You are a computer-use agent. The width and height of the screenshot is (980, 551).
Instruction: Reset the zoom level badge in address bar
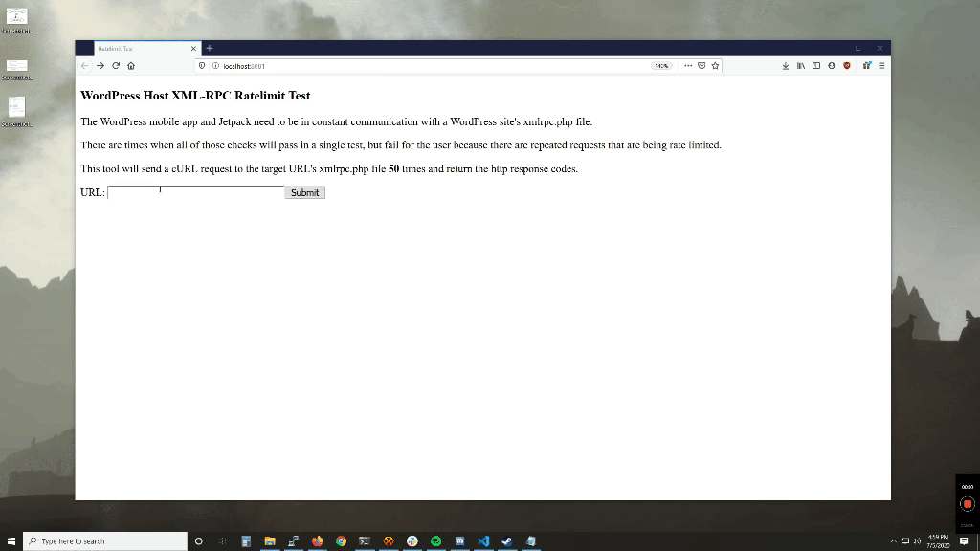tap(660, 66)
